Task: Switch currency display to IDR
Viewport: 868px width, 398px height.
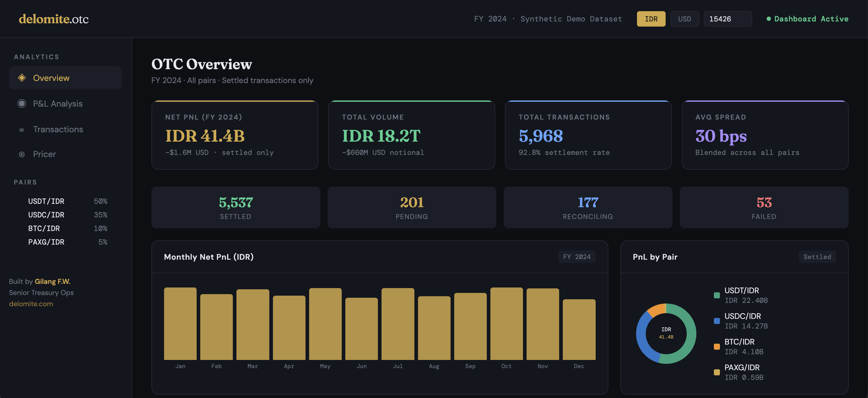Action: coord(651,19)
